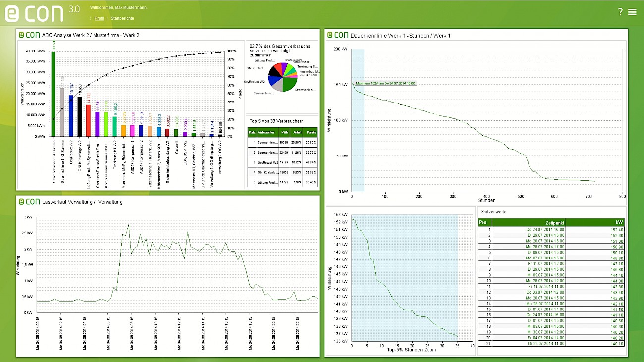
Task: Open the Startberichte breadcrumb link
Action: [x=122, y=18]
